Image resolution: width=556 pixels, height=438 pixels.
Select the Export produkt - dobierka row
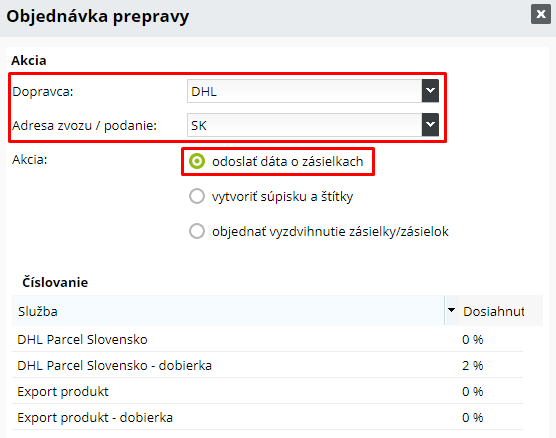tap(267, 417)
